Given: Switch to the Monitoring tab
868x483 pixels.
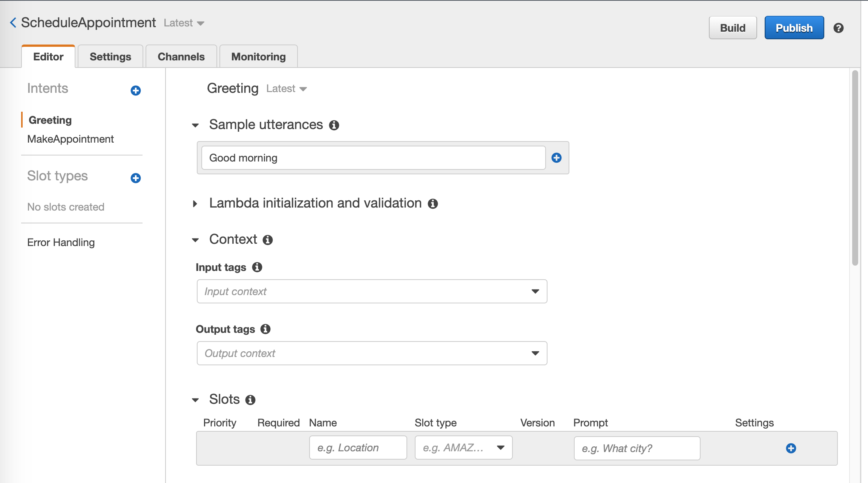Looking at the screenshot, I should point(259,57).
